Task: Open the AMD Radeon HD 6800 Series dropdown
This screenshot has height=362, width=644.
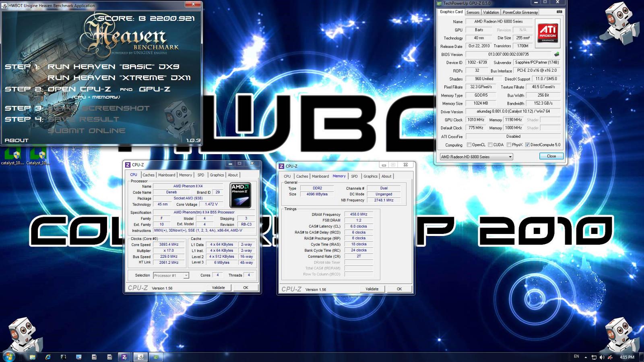Action: [476, 157]
